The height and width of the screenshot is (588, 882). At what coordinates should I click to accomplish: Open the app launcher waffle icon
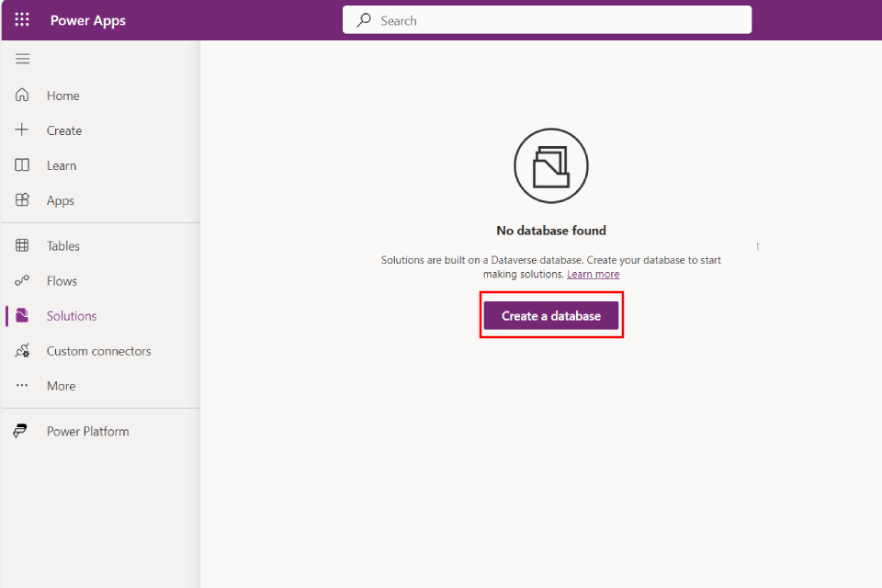(22, 20)
